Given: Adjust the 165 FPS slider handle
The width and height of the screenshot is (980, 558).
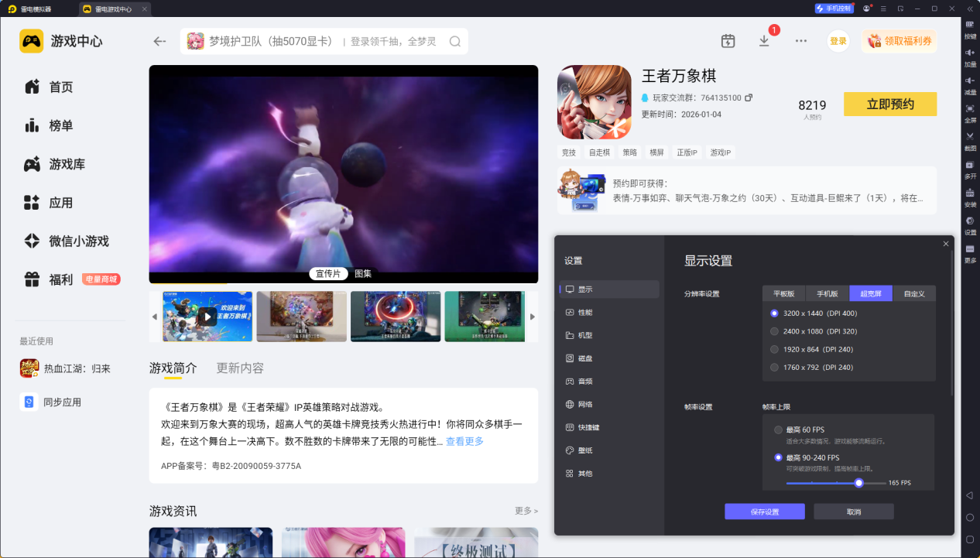Looking at the screenshot, I should coord(858,483).
